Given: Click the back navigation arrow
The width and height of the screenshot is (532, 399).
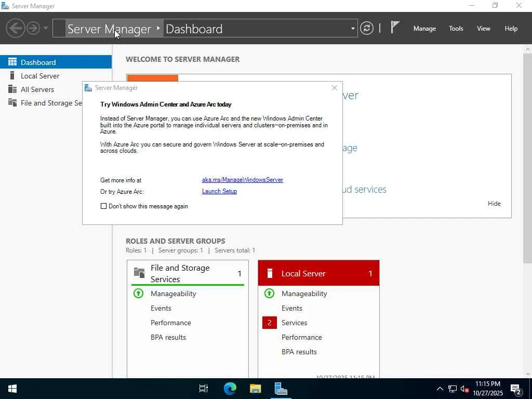Looking at the screenshot, I should [15, 28].
